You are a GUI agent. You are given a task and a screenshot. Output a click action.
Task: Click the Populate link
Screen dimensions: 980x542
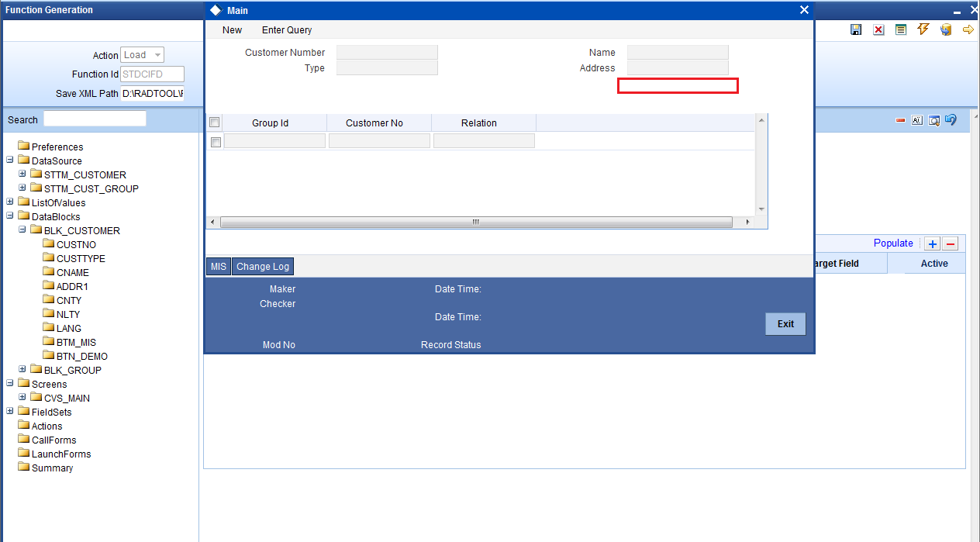coord(893,243)
